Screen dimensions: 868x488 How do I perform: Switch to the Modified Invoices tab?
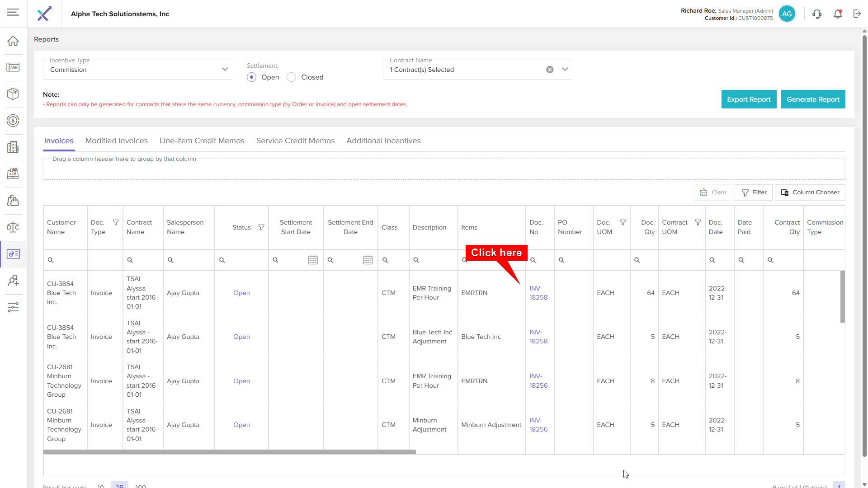[117, 141]
